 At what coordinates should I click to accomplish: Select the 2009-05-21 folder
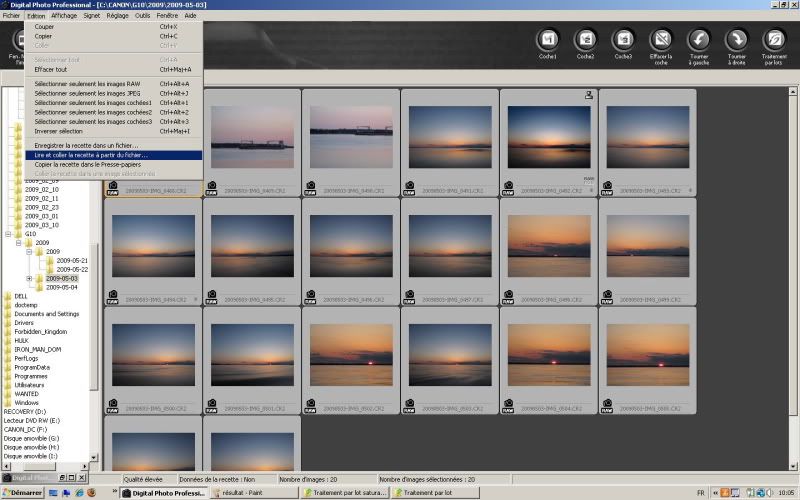click(x=72, y=260)
